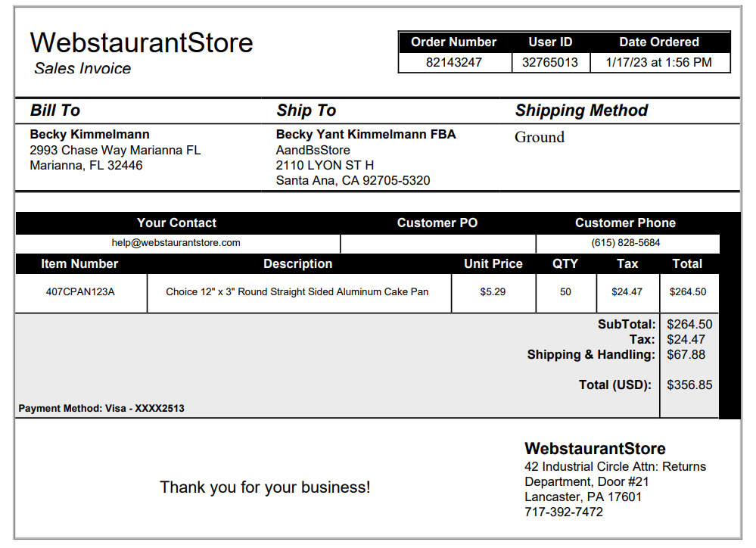The height and width of the screenshot is (548, 756).
Task: Select the quantity 50 cell
Action: coord(565,292)
